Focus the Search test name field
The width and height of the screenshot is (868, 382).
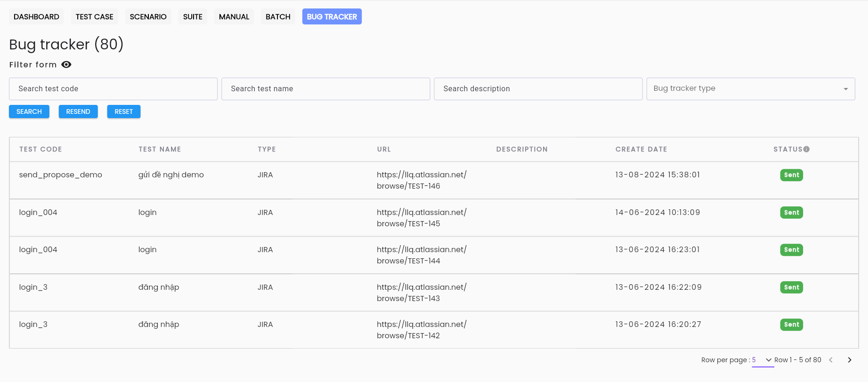point(325,89)
